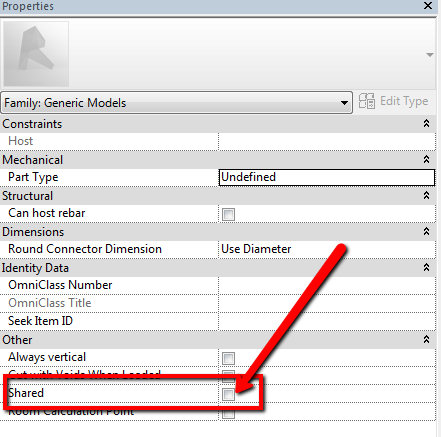Collapse the Structural section chevron
The image size is (441, 437).
(x=426, y=196)
